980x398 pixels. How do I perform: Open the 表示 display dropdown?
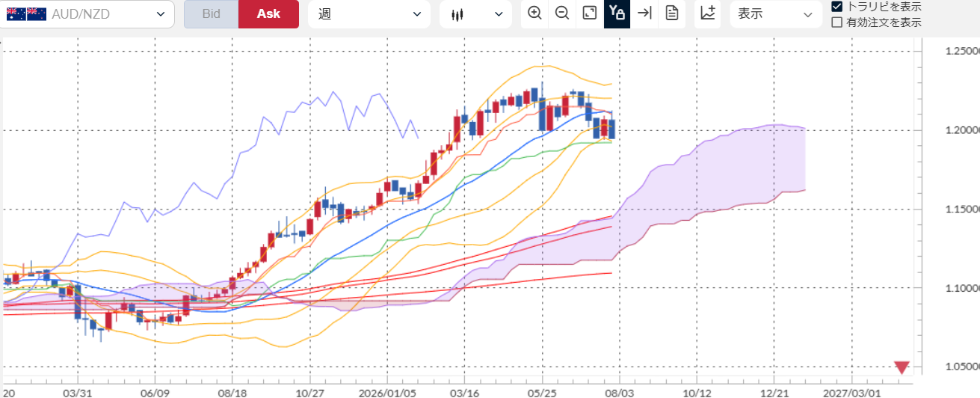[x=776, y=13]
